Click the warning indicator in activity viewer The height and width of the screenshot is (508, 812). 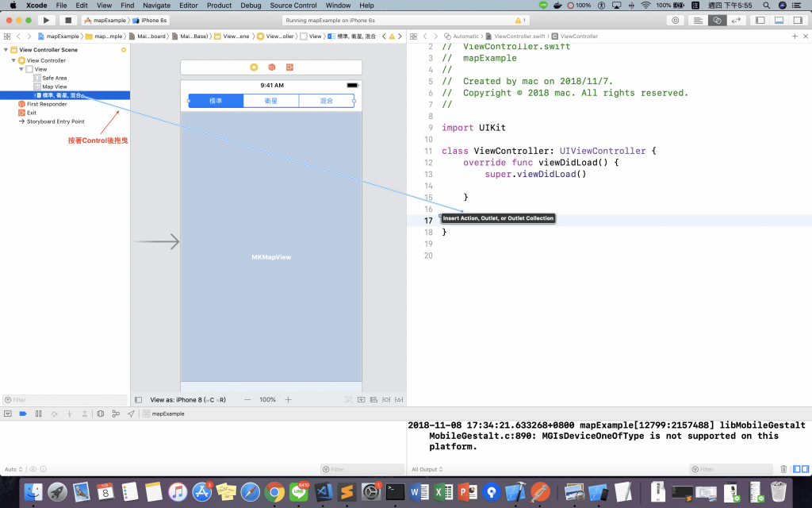click(520, 20)
